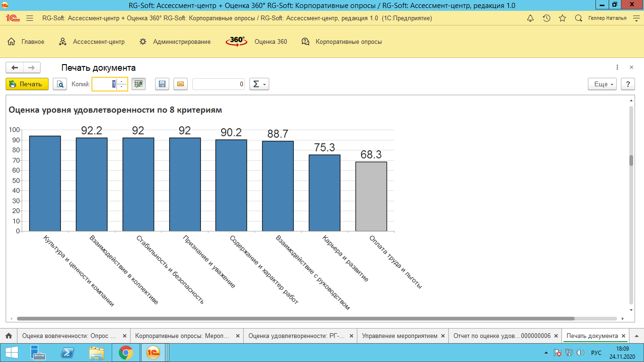The height and width of the screenshot is (362, 644).
Task: Decrease copies with the down stepper arrow
Action: coord(122,87)
